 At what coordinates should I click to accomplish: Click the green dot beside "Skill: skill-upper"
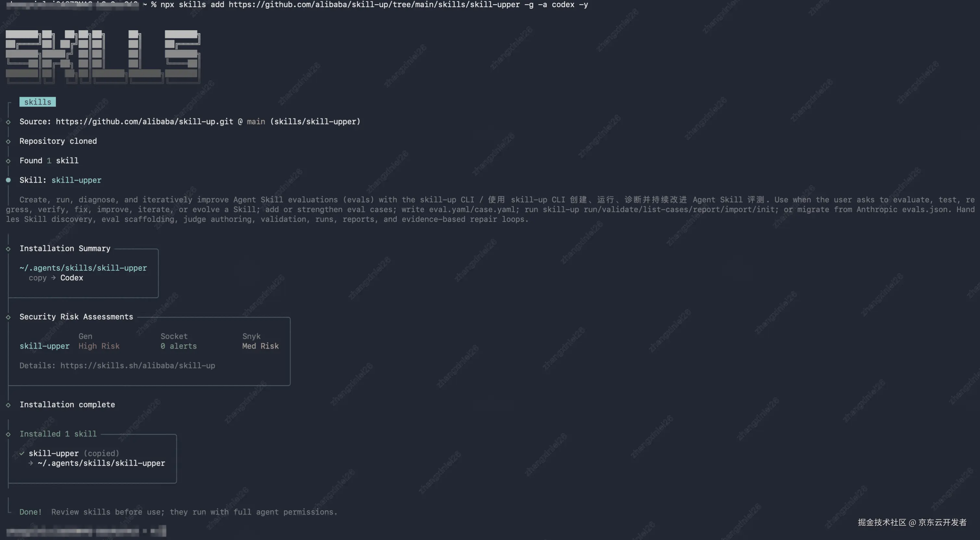pyautogui.click(x=8, y=180)
